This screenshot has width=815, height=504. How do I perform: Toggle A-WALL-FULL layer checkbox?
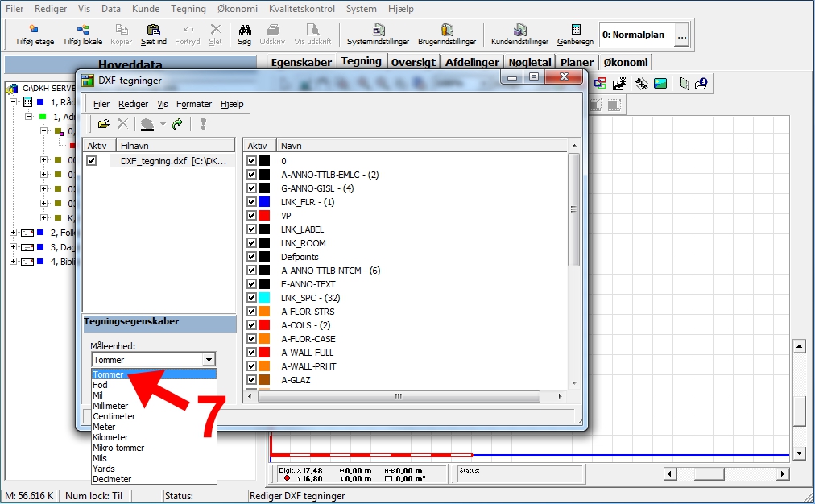(x=251, y=353)
